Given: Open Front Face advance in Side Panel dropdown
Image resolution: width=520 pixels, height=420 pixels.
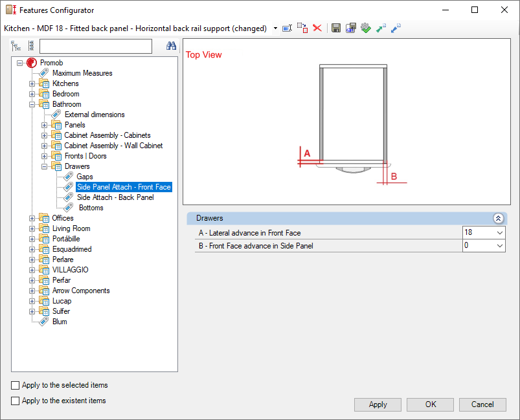Looking at the screenshot, I should pyautogui.click(x=500, y=246).
